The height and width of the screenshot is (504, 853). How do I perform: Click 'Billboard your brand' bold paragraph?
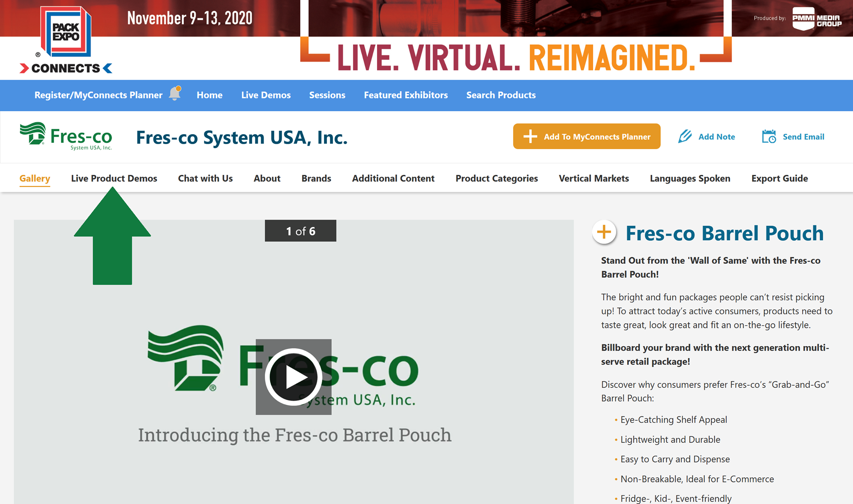pyautogui.click(x=715, y=354)
